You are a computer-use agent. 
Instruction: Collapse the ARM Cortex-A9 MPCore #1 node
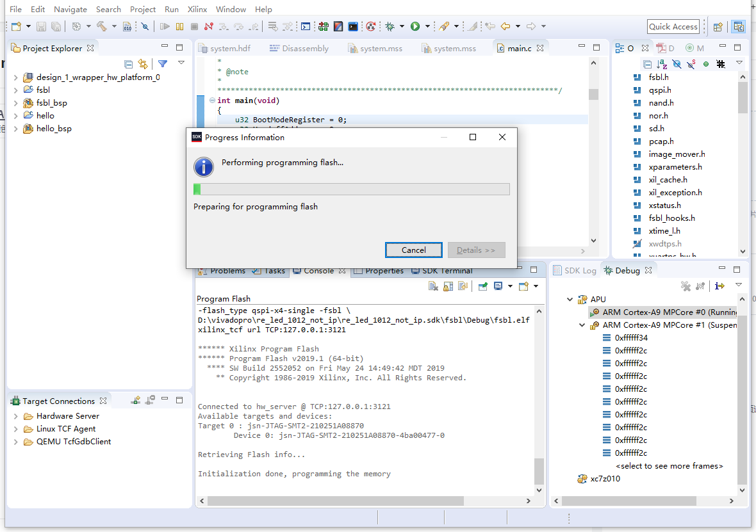click(582, 325)
